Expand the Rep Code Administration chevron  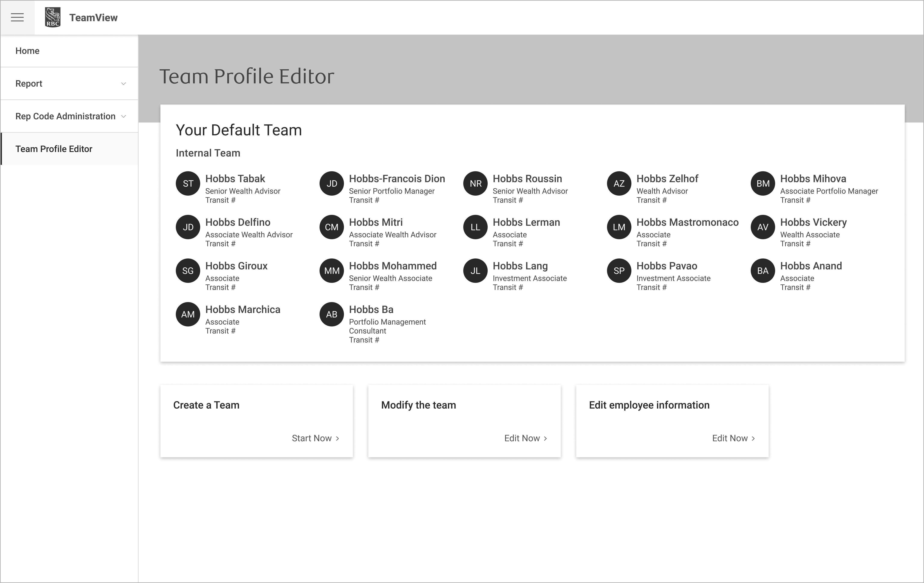tap(124, 116)
